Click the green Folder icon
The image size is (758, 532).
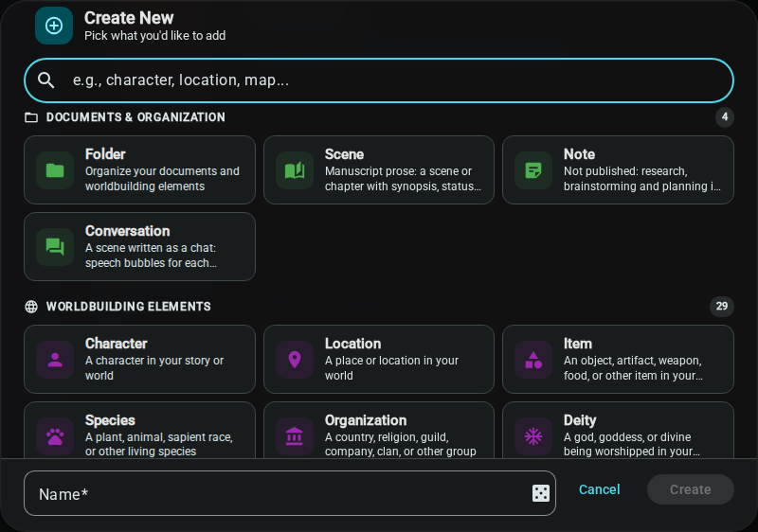click(x=55, y=170)
